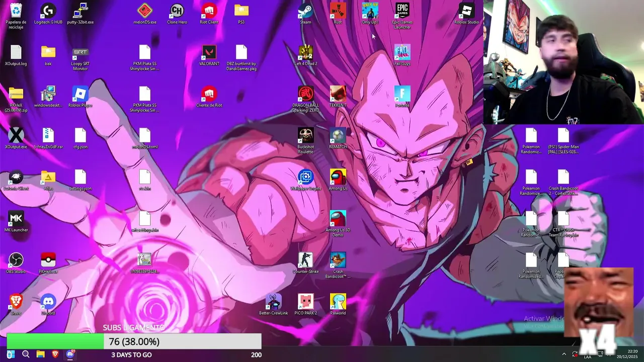The width and height of the screenshot is (644, 362).
Task: Select Among Us 3D Demo icon
Action: tap(338, 224)
